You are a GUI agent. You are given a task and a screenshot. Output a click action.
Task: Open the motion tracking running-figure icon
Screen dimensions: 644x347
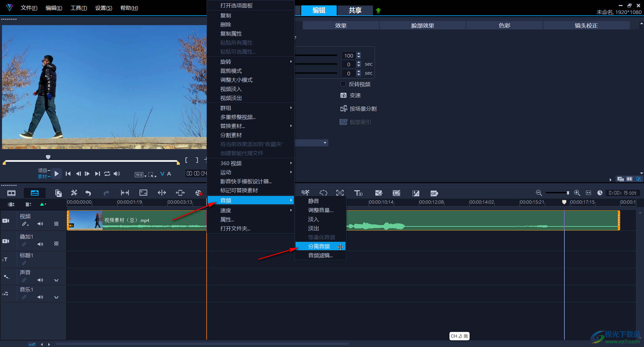pyautogui.click(x=305, y=193)
